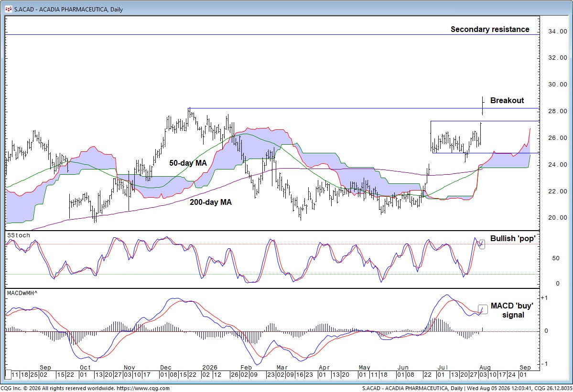573x392 pixels.
Task: Click the small square box at axis bottom-left
Action: [8, 374]
